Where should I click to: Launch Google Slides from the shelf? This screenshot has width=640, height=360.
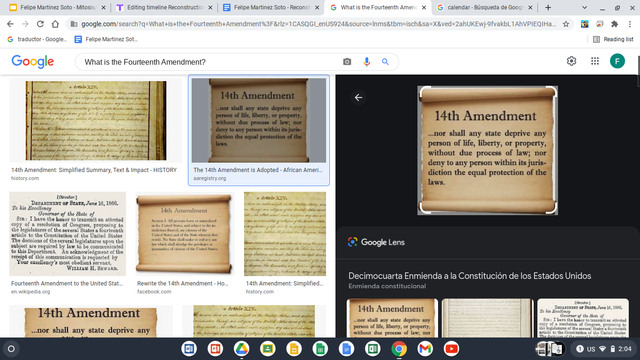click(x=294, y=349)
